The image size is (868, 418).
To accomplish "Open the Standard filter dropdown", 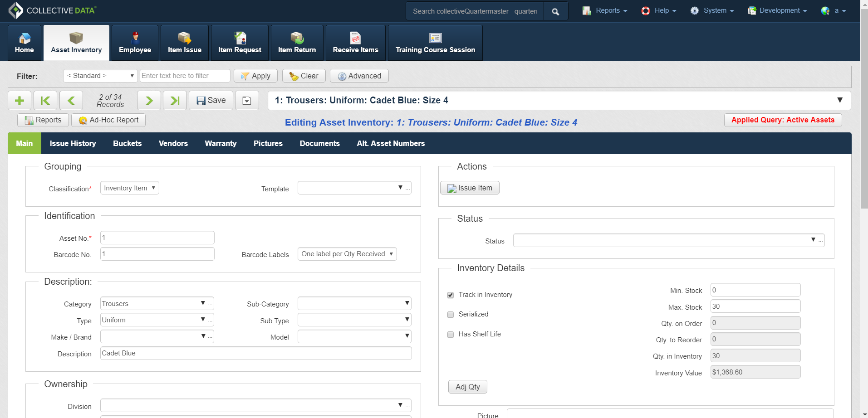I will click(x=100, y=76).
